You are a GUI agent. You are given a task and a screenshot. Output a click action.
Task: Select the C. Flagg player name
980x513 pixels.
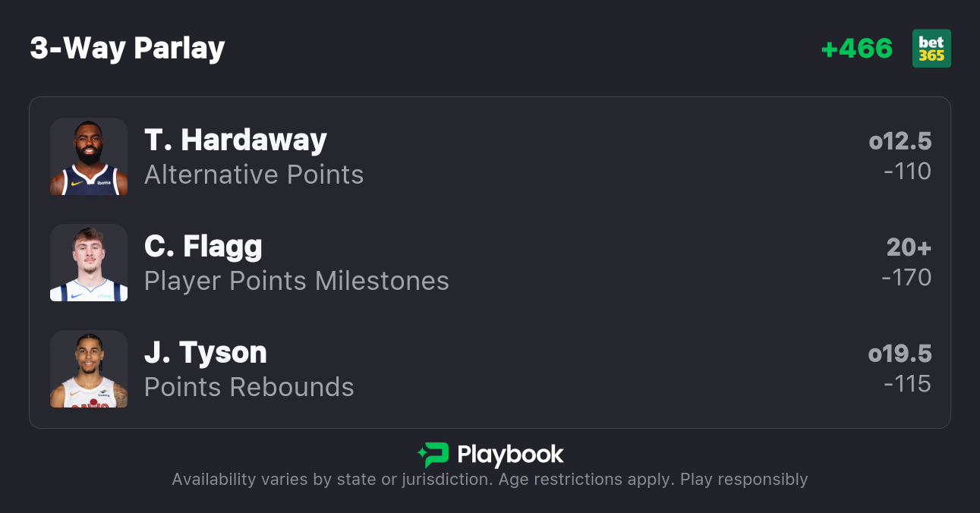tap(203, 247)
